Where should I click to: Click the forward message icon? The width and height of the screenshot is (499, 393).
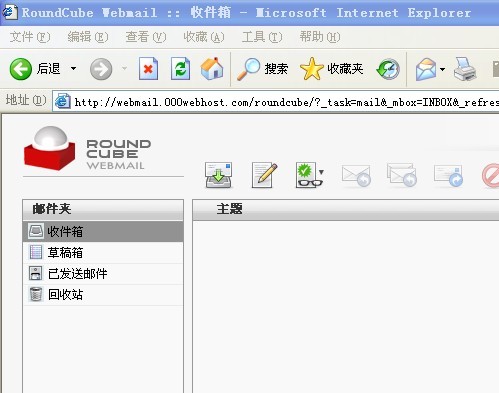pos(448,175)
